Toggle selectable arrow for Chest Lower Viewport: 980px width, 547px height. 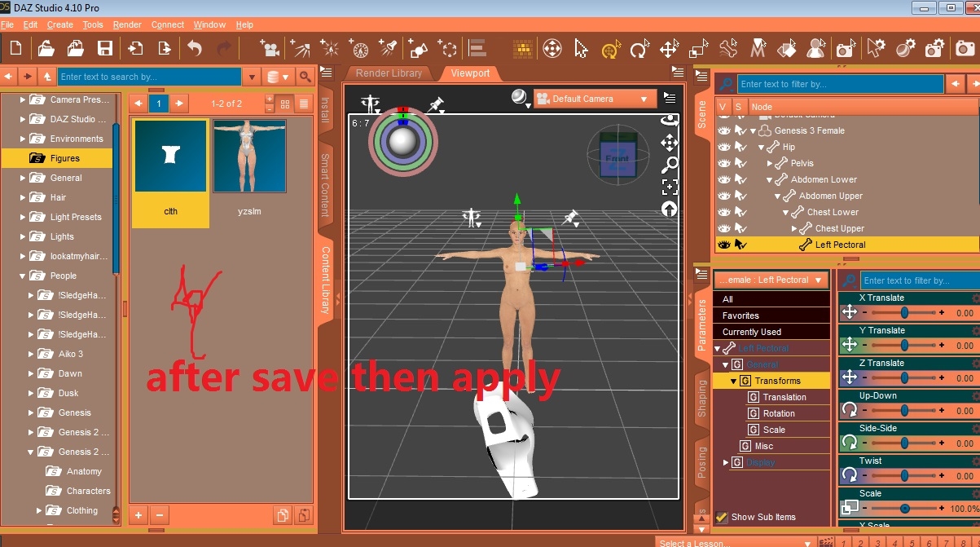(740, 212)
